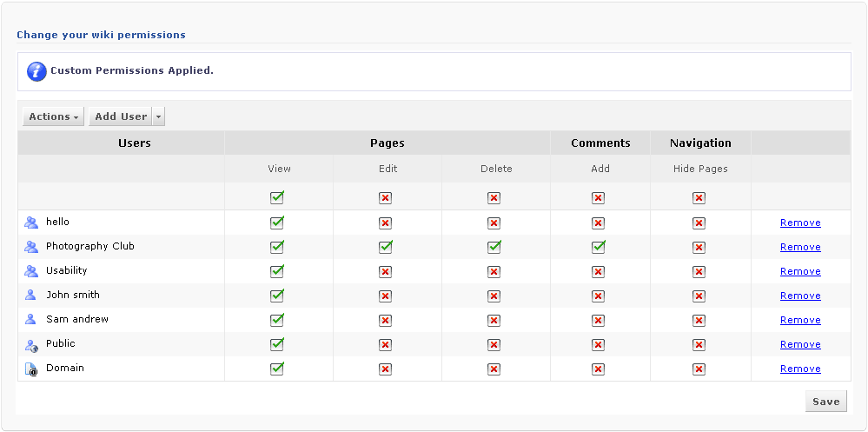Expand the arrow next to Add User
The width and height of the screenshot is (868, 432).
pos(158,116)
